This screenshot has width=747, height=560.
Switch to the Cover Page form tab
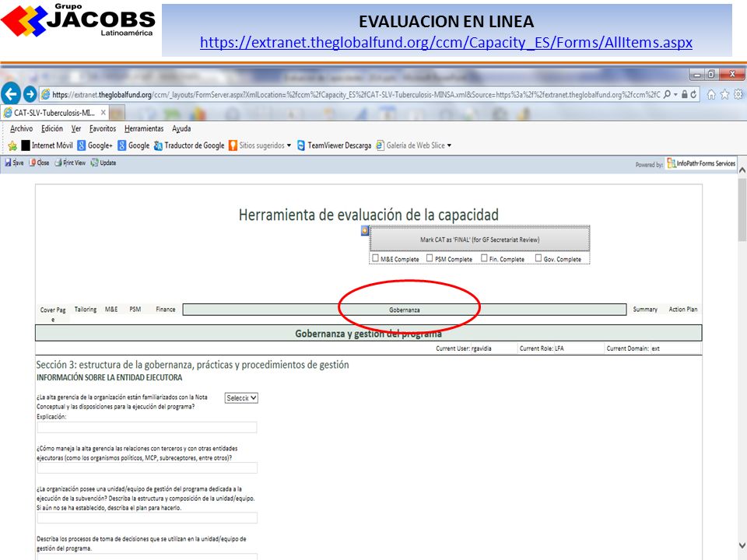pos(53,313)
